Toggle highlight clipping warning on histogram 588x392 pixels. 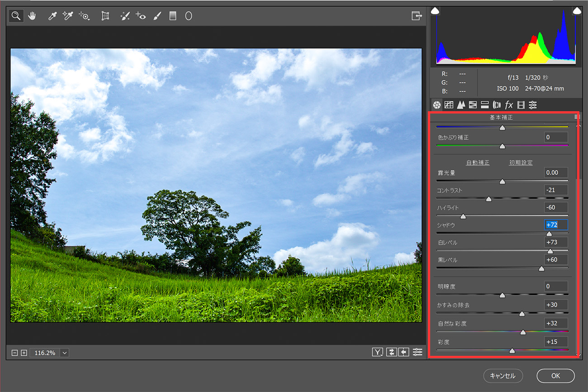point(577,11)
